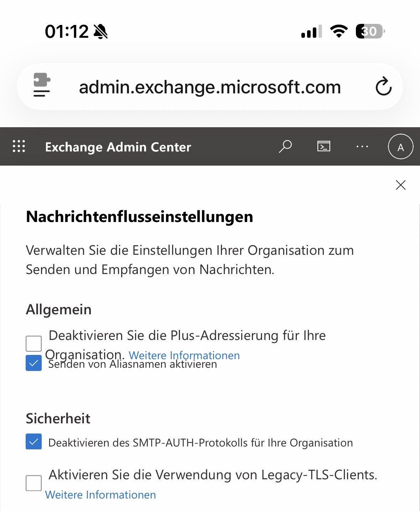Click the Exchange Admin Center title
The height and width of the screenshot is (511, 420).
(118, 147)
